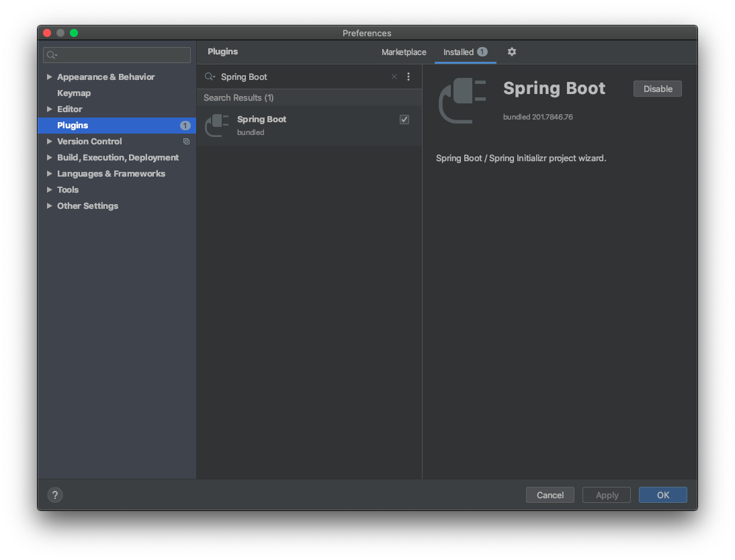
Task: Close the Preferences window with red button
Action: [x=47, y=33]
